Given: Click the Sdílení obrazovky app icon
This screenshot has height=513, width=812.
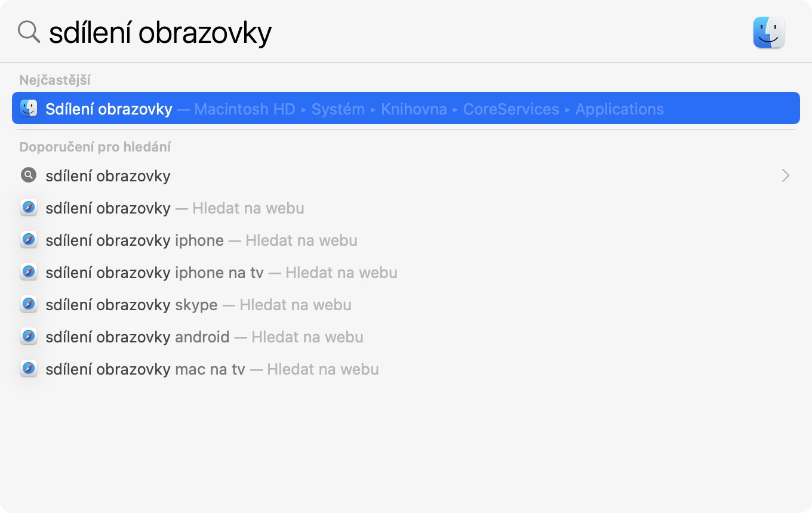Looking at the screenshot, I should coord(28,109).
